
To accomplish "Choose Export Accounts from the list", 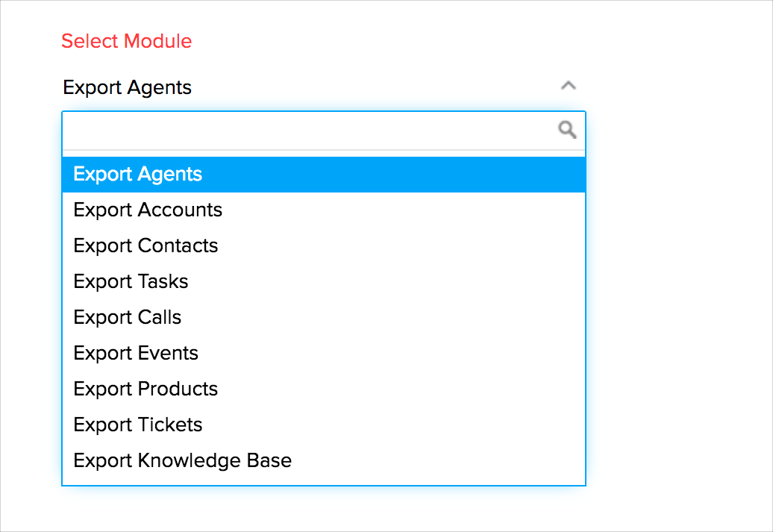I will (323, 210).
